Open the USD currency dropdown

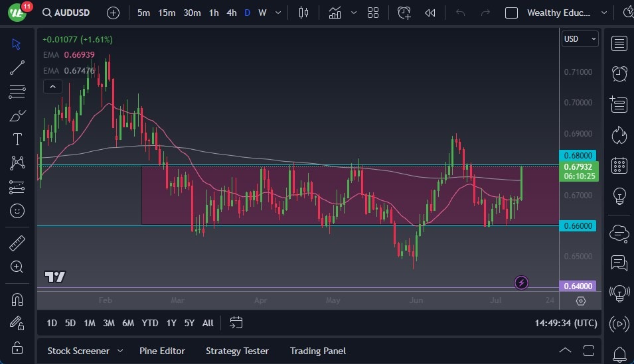(580, 39)
